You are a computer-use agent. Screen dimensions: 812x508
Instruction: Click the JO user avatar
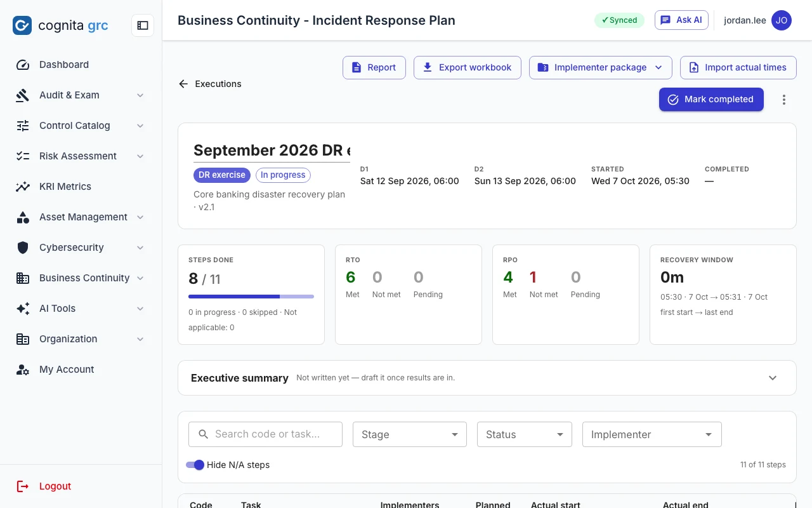point(782,20)
